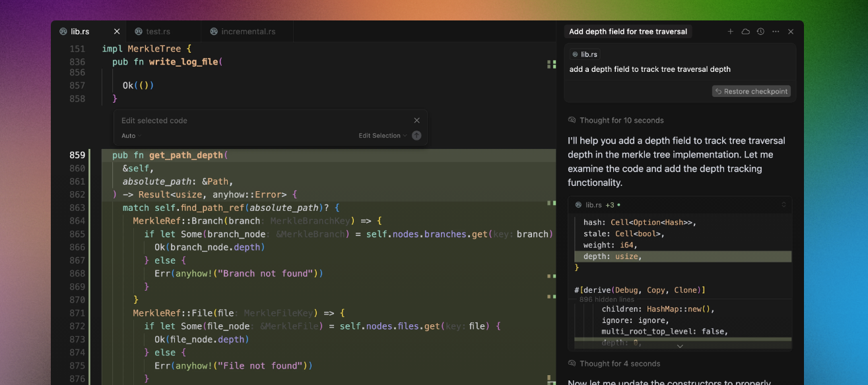This screenshot has width=868, height=385.
Task: Start a new chat with the plus icon
Action: 730,32
